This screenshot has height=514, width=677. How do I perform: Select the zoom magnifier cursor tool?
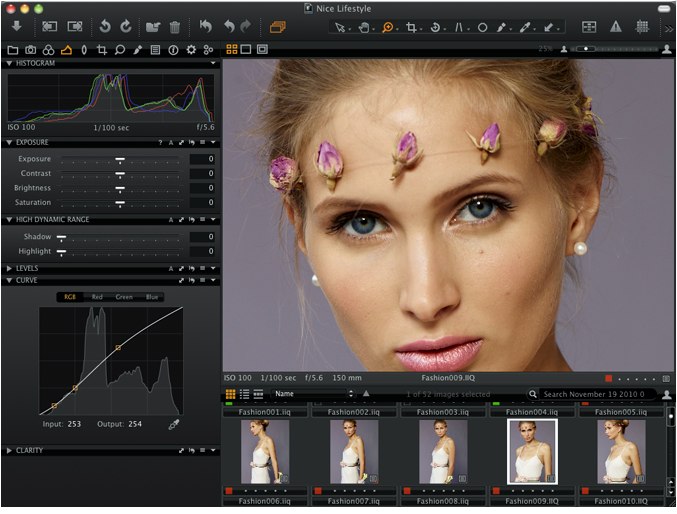click(x=388, y=28)
